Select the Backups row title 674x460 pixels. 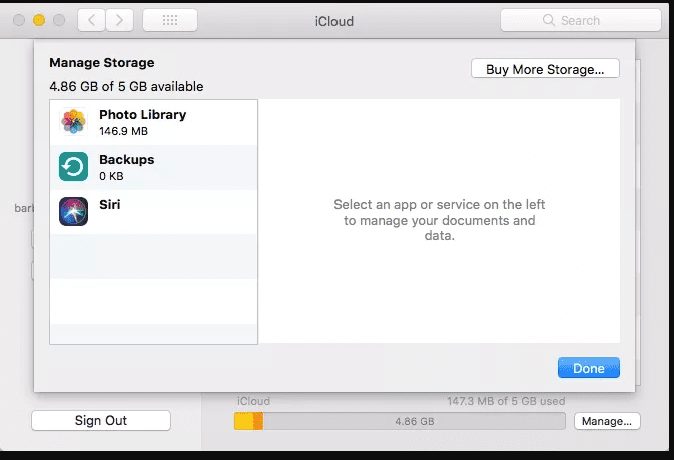click(127, 159)
